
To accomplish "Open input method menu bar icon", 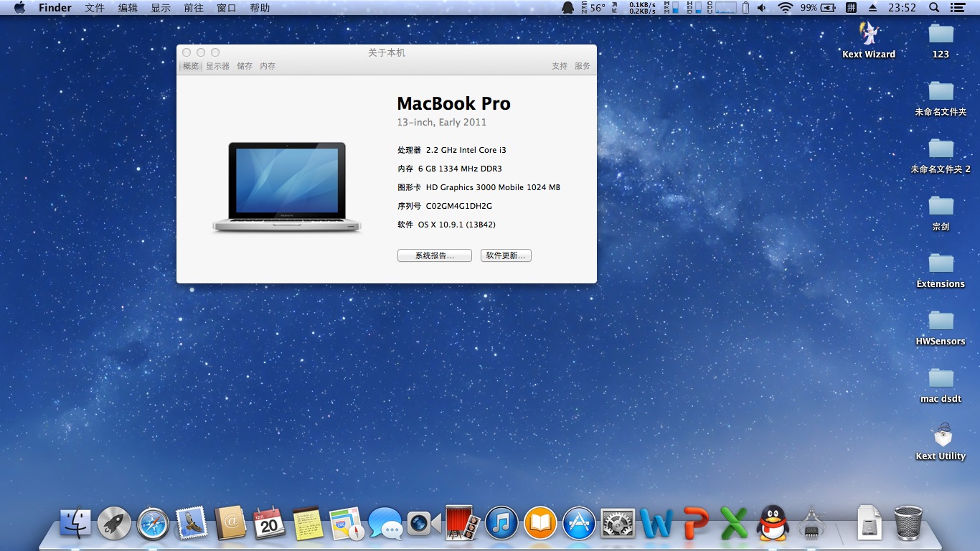I will click(x=850, y=8).
